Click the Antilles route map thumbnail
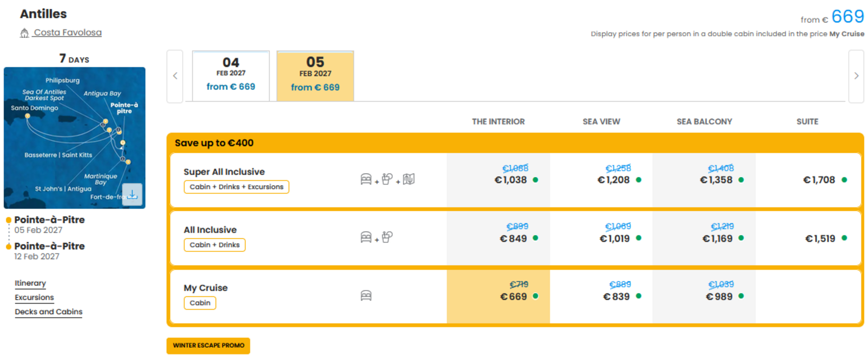This screenshot has height=355, width=868. 75,138
